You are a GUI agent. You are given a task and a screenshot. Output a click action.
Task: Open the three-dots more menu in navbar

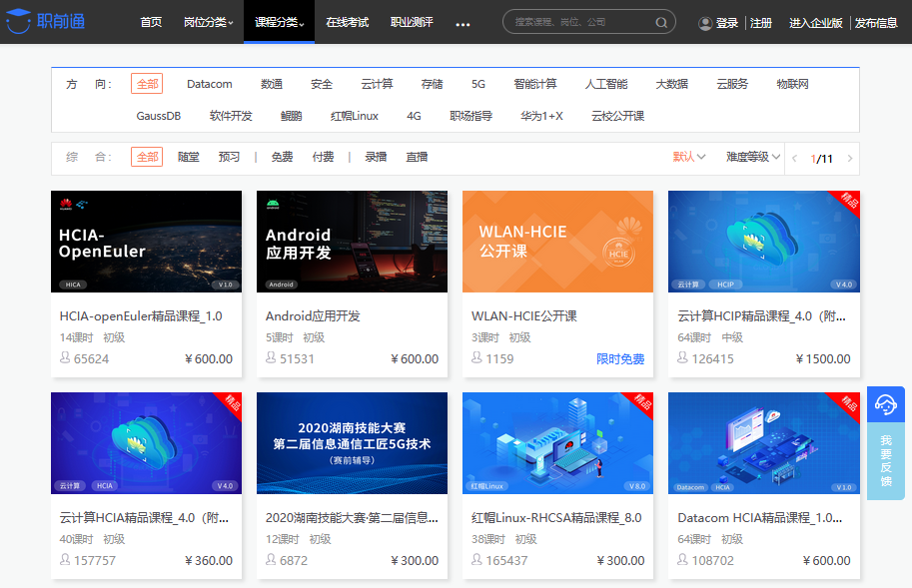[x=462, y=24]
